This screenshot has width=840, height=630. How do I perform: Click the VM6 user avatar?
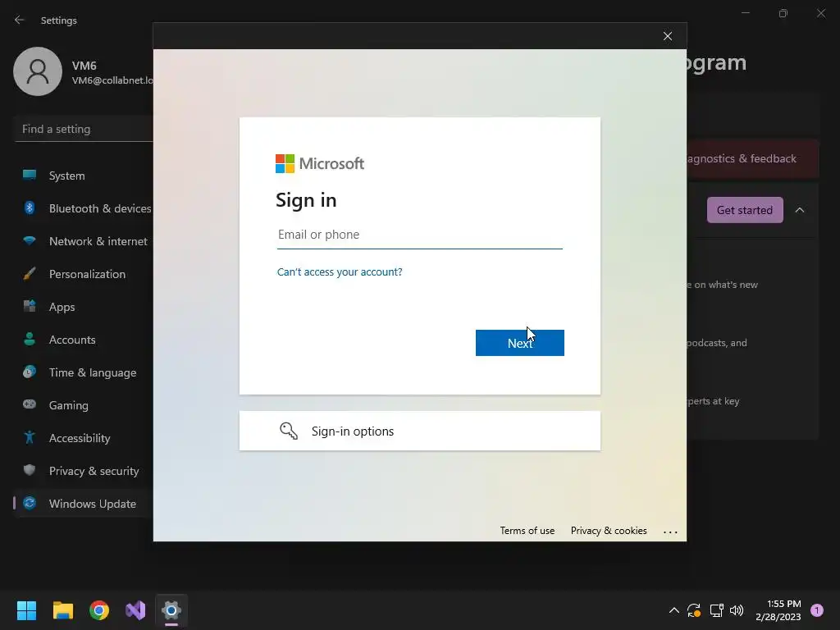coord(38,71)
